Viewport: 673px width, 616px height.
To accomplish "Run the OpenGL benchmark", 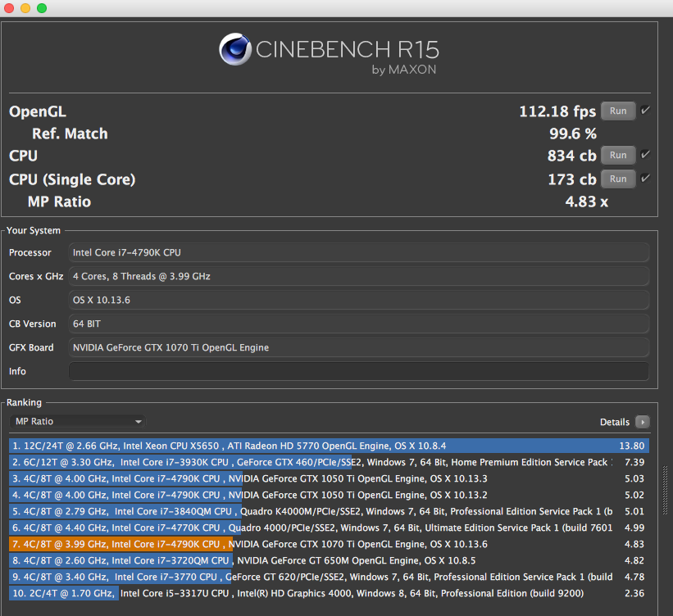I will [x=617, y=111].
